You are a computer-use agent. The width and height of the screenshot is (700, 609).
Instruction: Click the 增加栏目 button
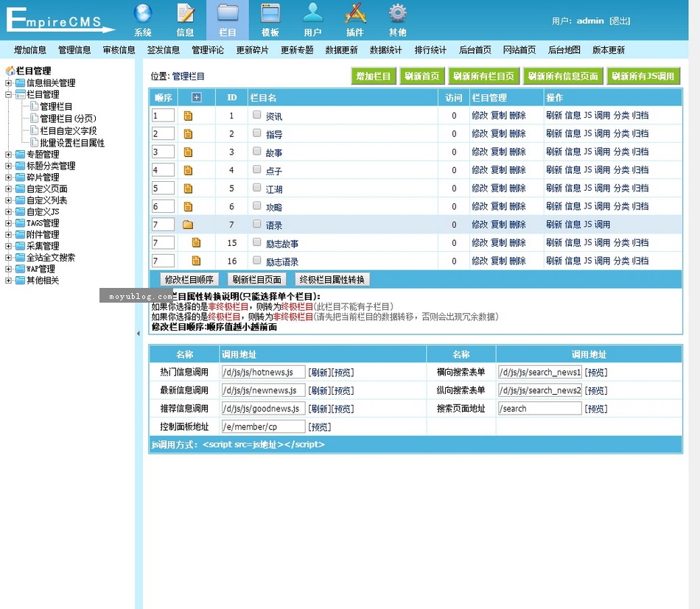pyautogui.click(x=374, y=77)
